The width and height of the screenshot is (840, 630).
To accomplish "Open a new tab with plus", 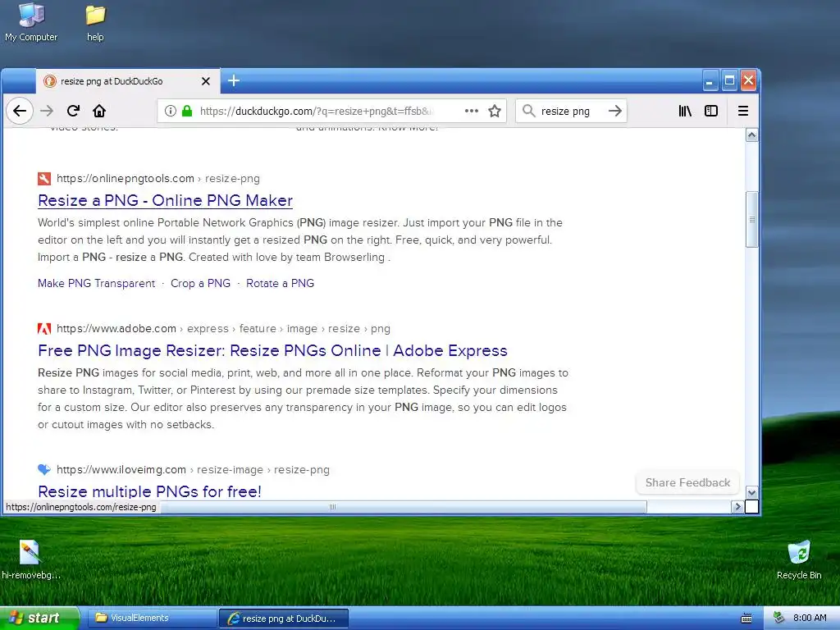I will click(234, 81).
